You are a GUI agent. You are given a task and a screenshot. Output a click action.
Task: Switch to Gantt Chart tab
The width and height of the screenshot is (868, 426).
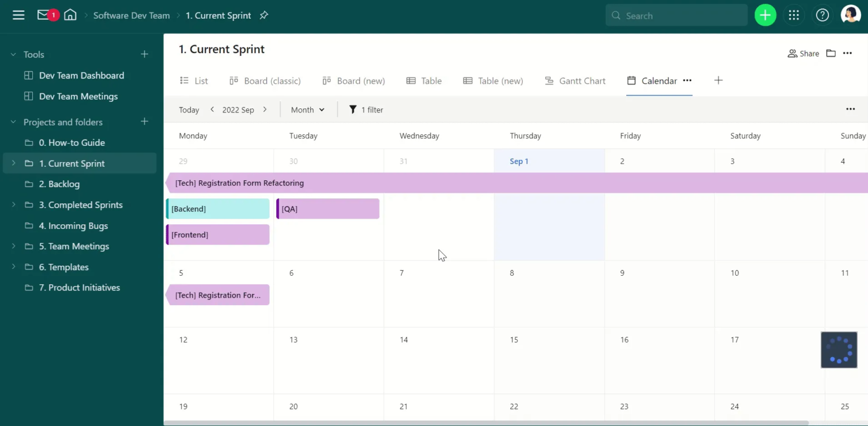point(575,81)
